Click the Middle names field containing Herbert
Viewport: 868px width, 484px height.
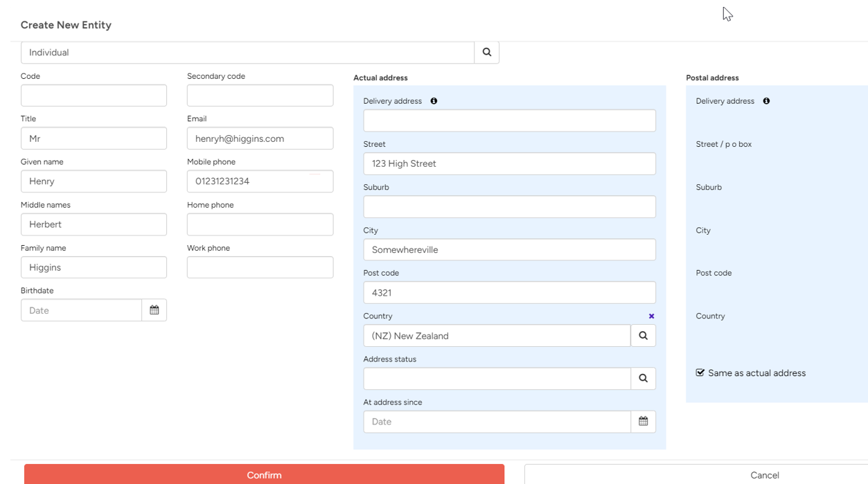94,224
